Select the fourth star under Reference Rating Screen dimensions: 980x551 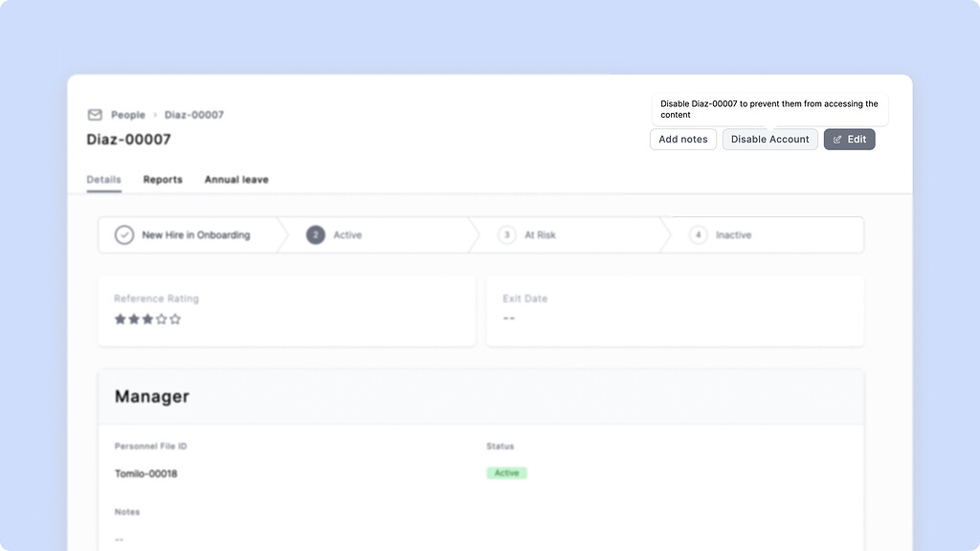(x=161, y=319)
